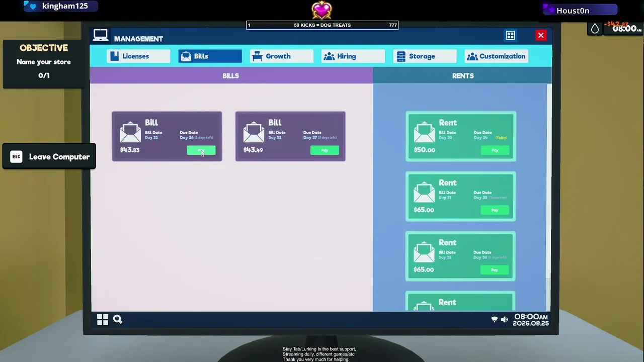The image size is (644, 362).
Task: Click the RENTS column header
Action: 463,76
